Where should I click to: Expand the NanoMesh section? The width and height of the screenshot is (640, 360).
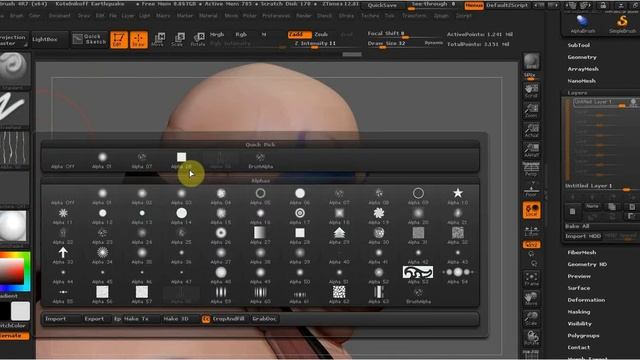click(581, 81)
